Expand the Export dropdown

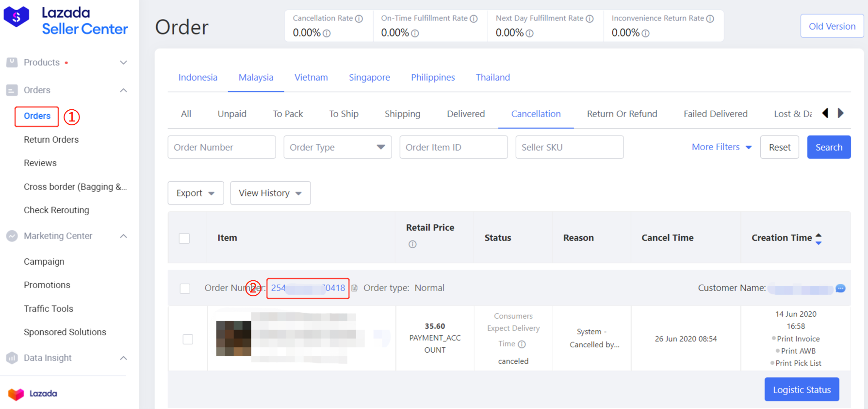tap(196, 193)
